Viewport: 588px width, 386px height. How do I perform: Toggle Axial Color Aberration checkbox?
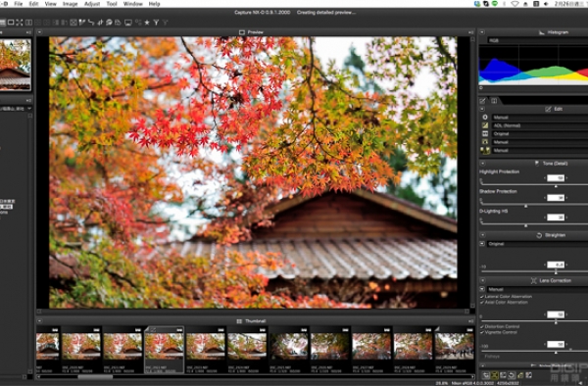(x=482, y=302)
